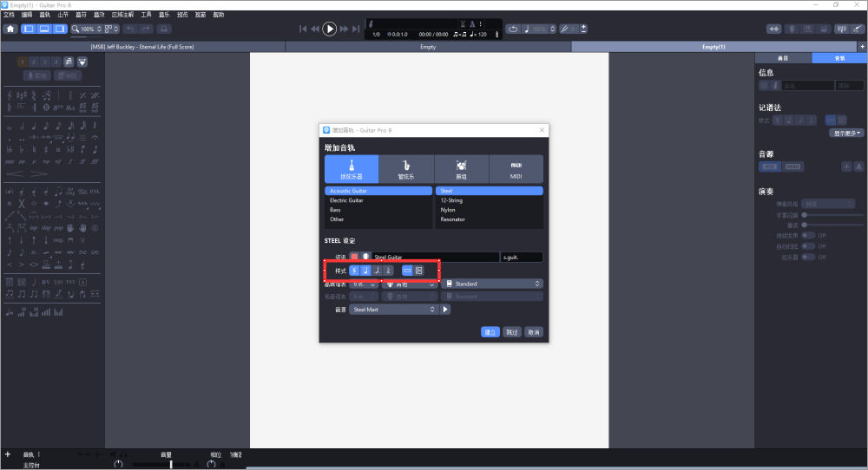Expand the show more dropdown in side panel
The height and width of the screenshot is (470, 868).
click(846, 134)
